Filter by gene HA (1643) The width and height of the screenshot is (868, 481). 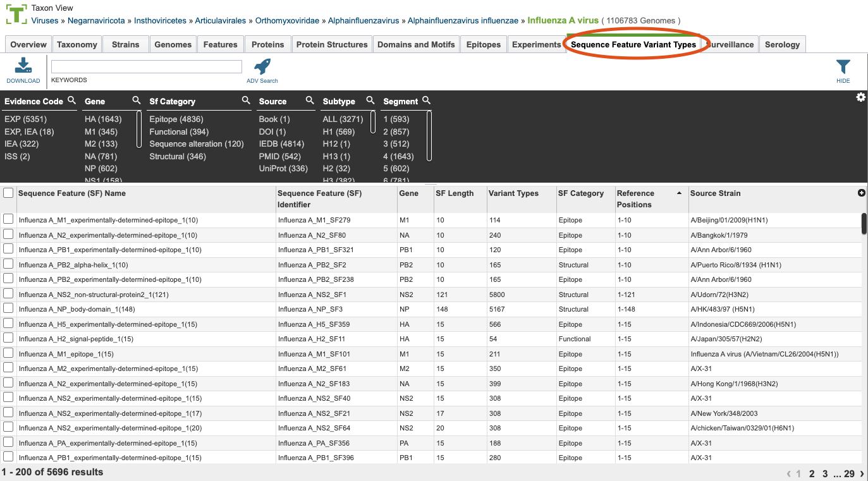(x=103, y=119)
